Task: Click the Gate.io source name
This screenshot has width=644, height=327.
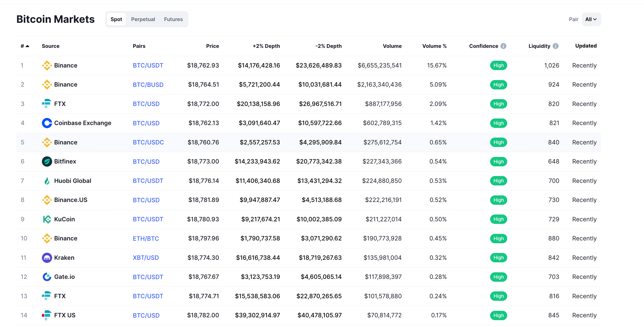Action: point(64,277)
